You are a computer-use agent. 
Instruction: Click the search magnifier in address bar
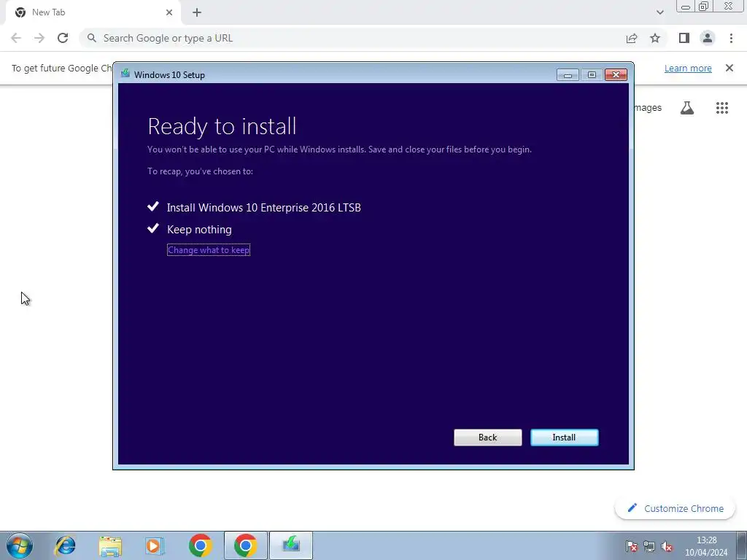pyautogui.click(x=91, y=38)
